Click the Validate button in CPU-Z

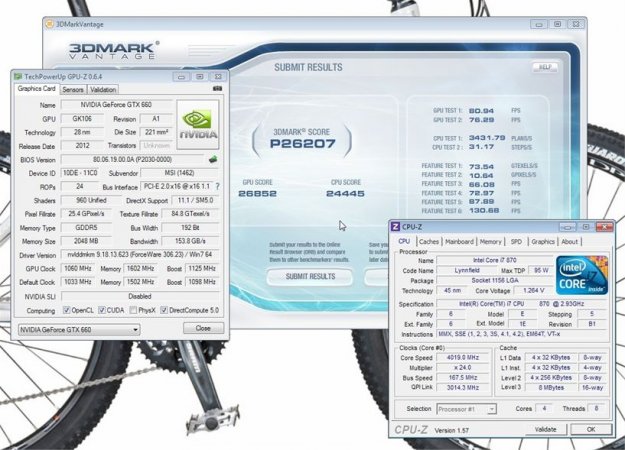(545, 429)
